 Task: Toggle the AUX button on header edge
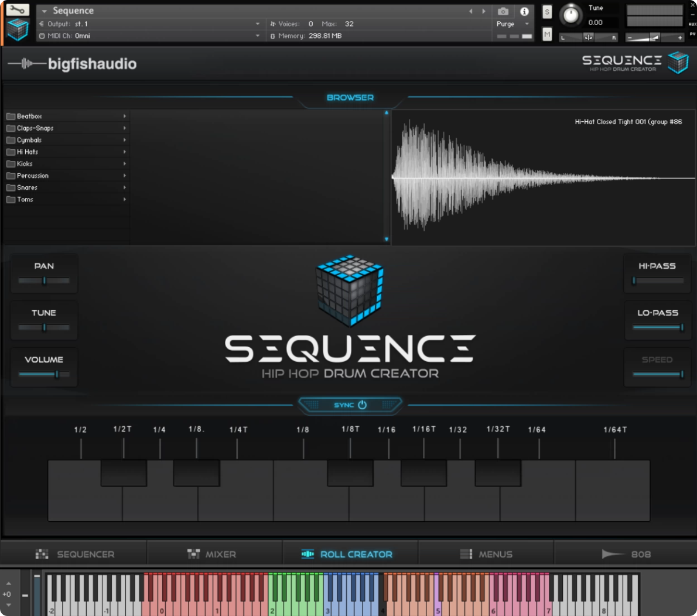tap(692, 24)
